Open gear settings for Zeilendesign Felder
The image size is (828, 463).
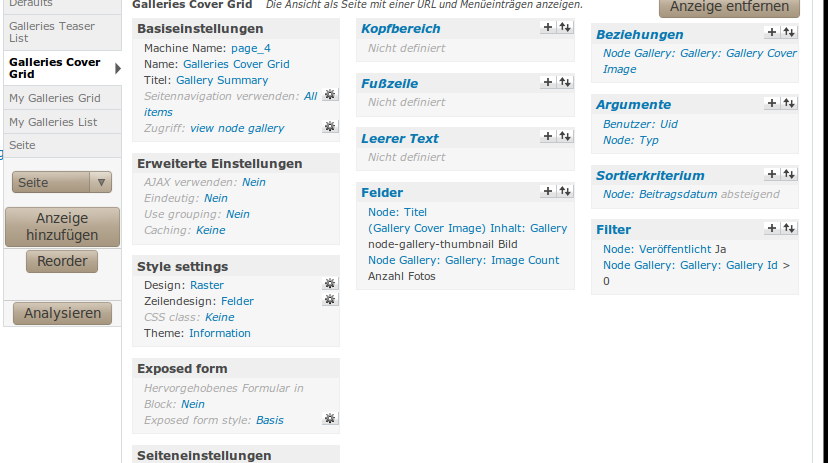(330, 300)
